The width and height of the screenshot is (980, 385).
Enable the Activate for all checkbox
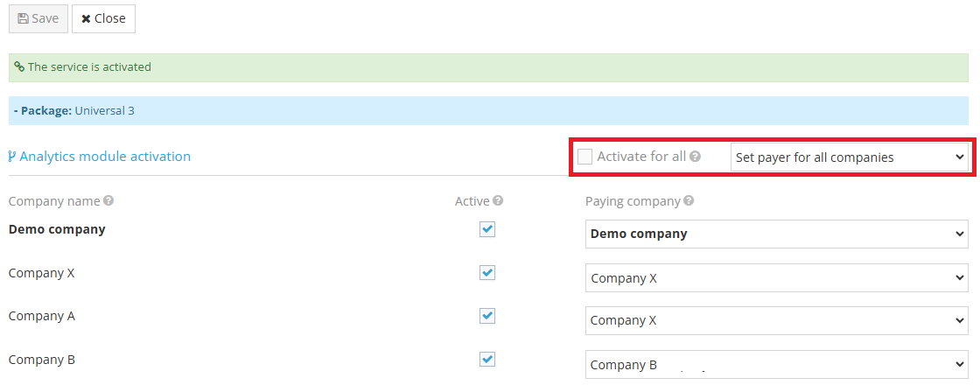tap(584, 157)
